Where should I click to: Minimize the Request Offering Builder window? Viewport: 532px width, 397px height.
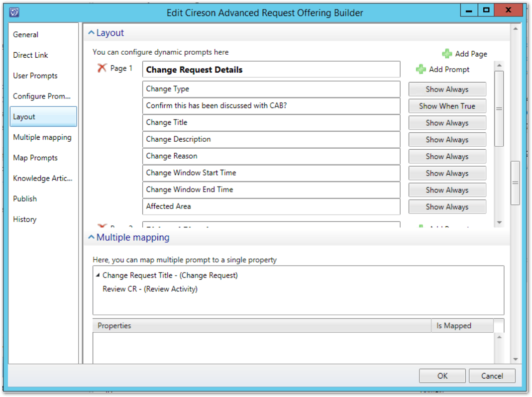coord(469,10)
